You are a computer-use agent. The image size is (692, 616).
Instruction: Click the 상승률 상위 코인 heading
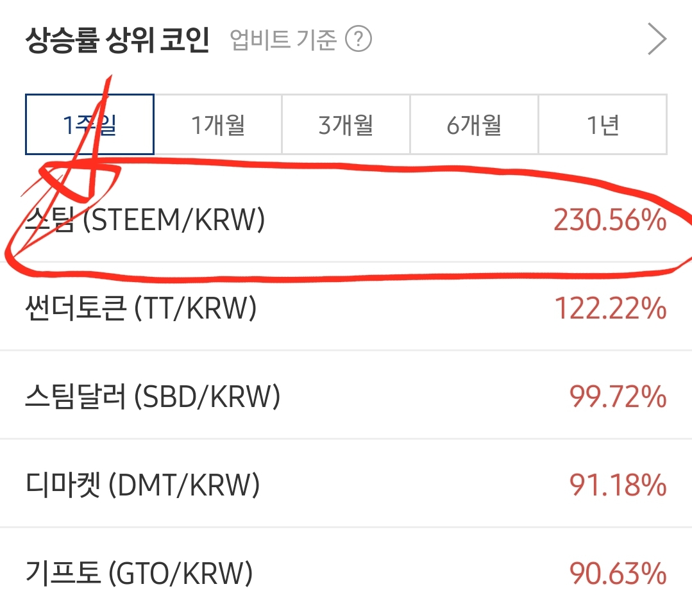[x=117, y=40]
